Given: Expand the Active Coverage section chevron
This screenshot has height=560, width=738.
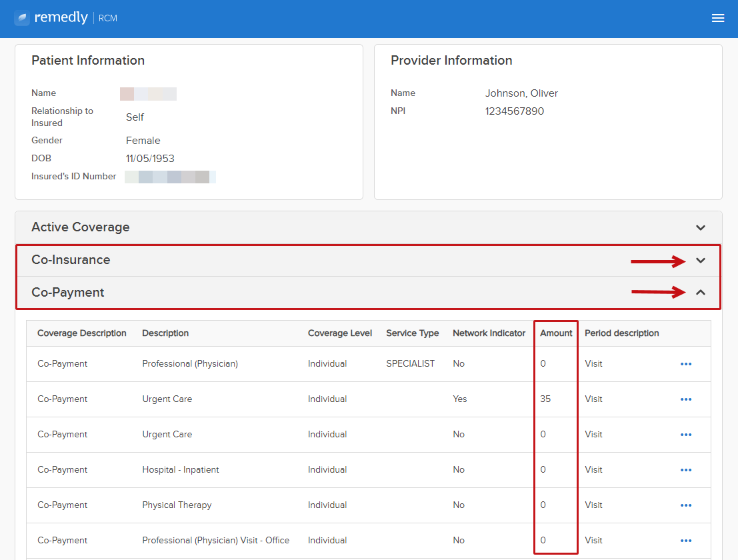Looking at the screenshot, I should pyautogui.click(x=701, y=228).
